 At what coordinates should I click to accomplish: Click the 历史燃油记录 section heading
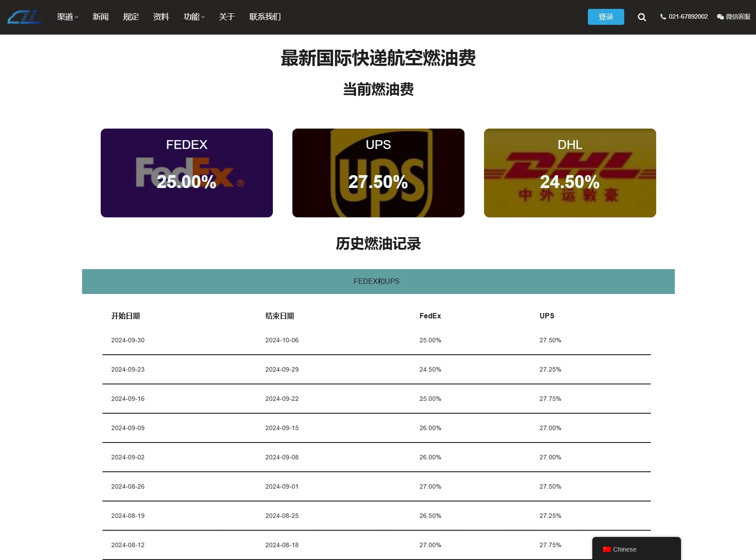(x=378, y=243)
